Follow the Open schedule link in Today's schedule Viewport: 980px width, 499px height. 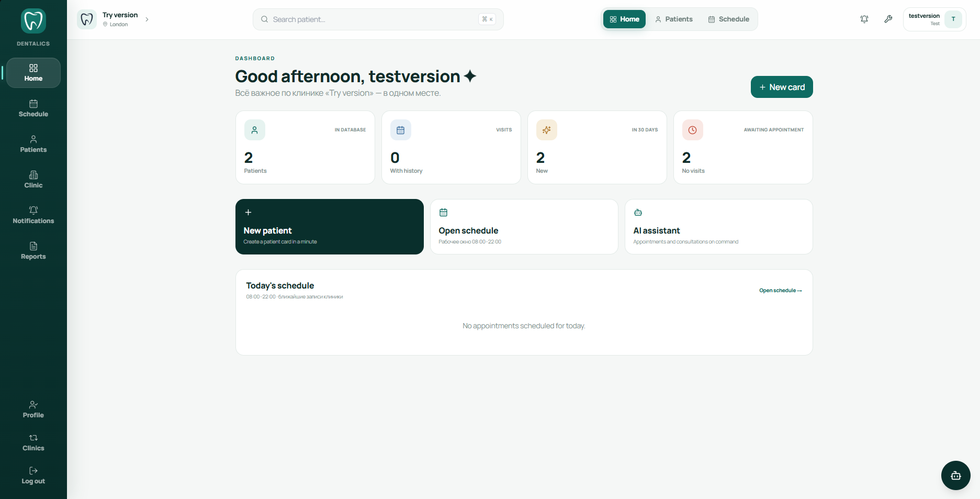(781, 291)
